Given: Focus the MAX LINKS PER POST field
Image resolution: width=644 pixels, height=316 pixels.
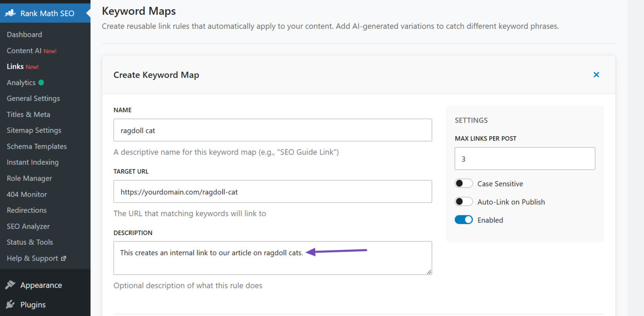Looking at the screenshot, I should tap(524, 158).
